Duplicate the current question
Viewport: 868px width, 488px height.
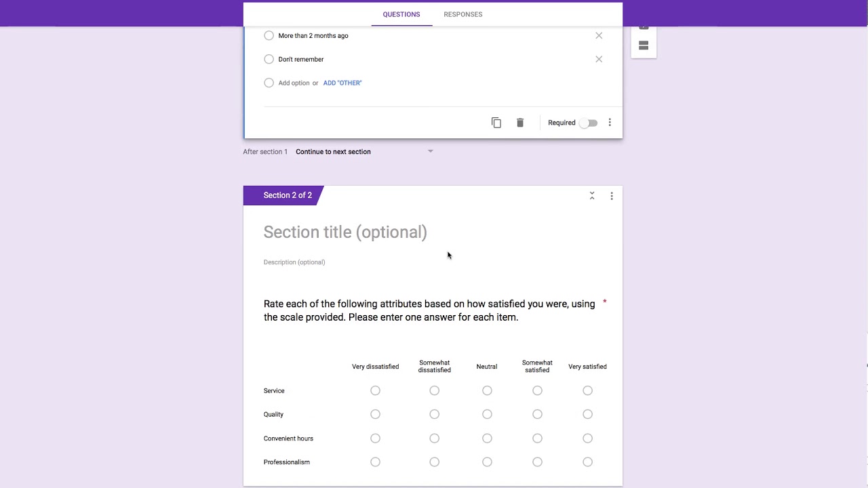[496, 123]
